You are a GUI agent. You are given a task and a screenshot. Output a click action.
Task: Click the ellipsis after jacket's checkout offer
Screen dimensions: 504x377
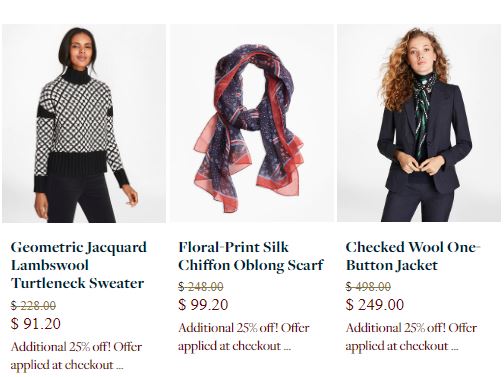455,347
